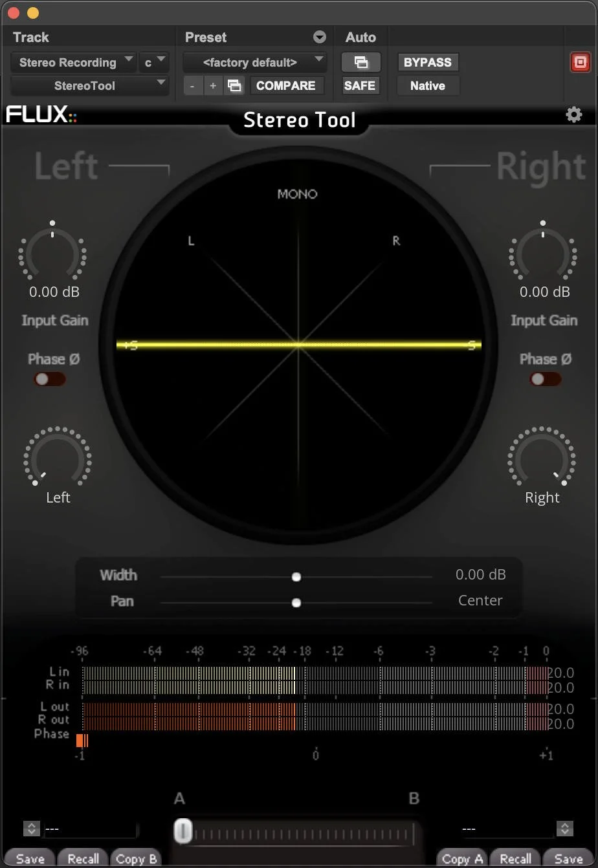
Task: Click the red target button in header
Action: (x=580, y=62)
